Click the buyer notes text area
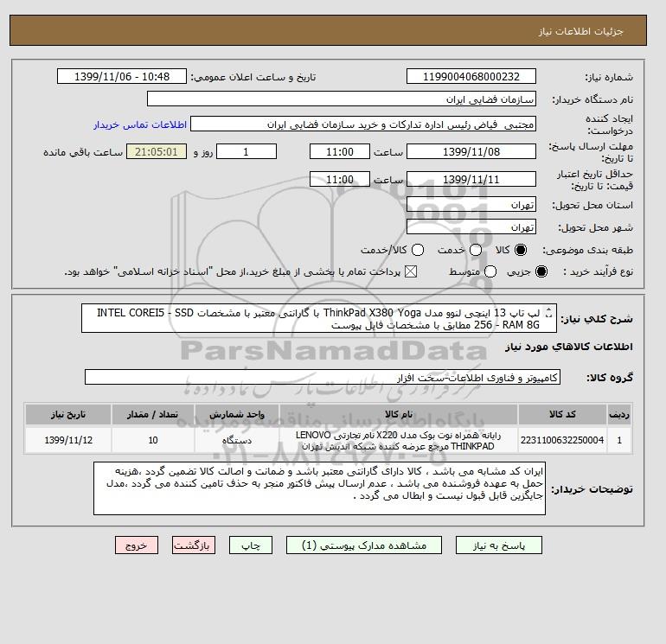Viewport: 666px width, 644px height. click(x=319, y=488)
